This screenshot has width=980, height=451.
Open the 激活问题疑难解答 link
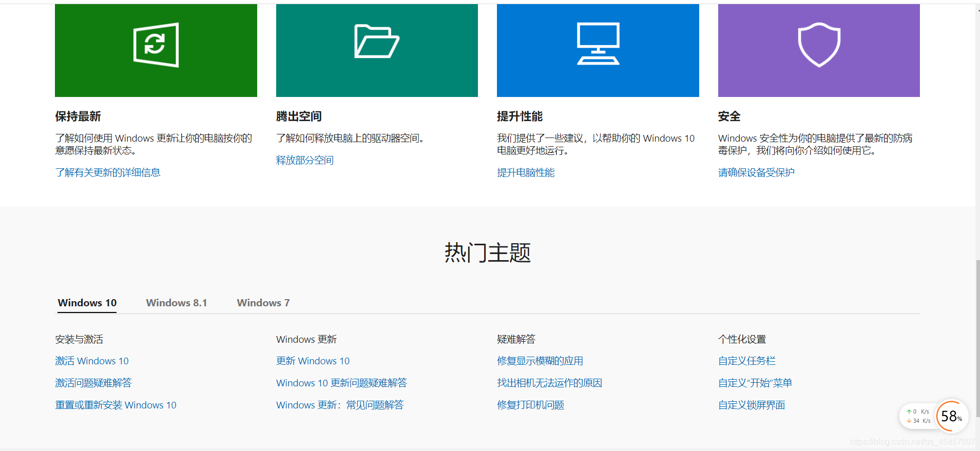click(x=93, y=383)
